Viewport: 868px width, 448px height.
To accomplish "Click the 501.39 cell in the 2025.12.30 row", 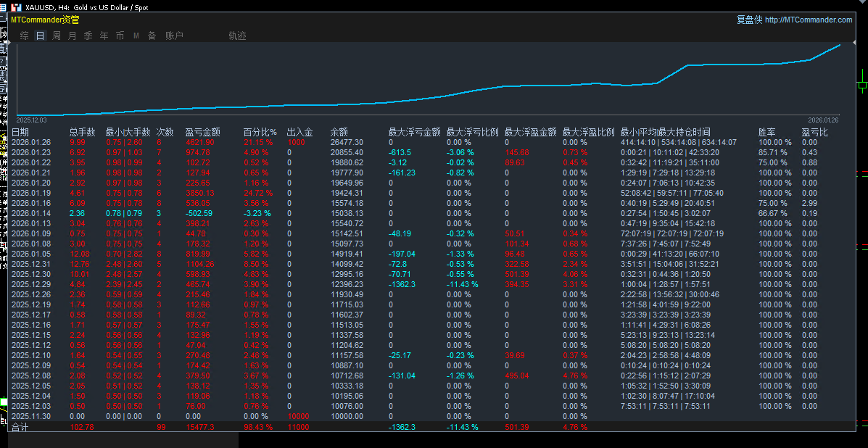I will (517, 274).
